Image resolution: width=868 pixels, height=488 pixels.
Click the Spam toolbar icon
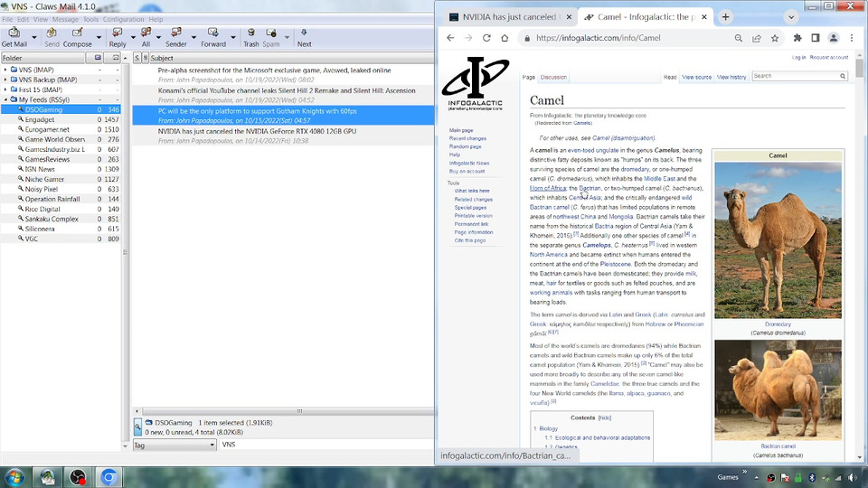point(270,37)
